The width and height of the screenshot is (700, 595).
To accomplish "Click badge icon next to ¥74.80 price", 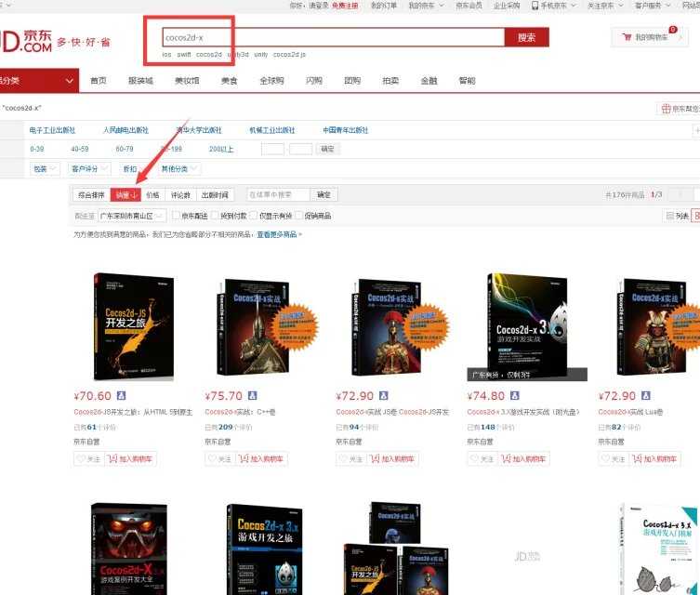I will pyautogui.click(x=515, y=395).
